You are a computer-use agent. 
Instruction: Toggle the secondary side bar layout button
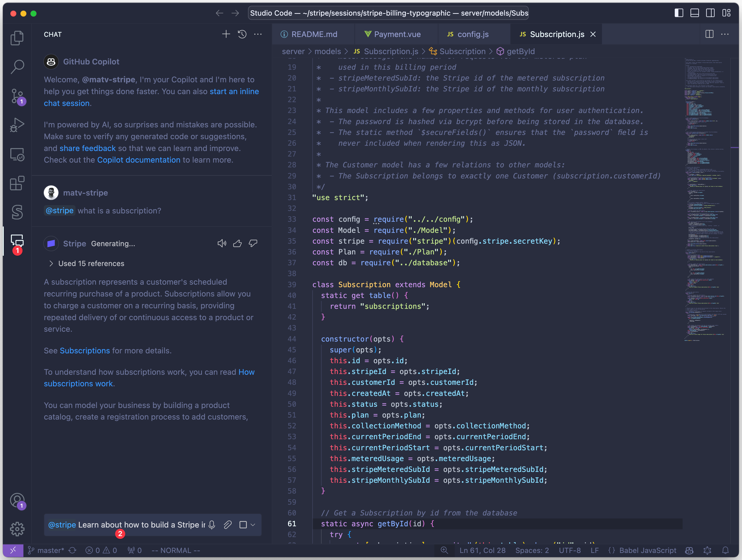pos(710,13)
